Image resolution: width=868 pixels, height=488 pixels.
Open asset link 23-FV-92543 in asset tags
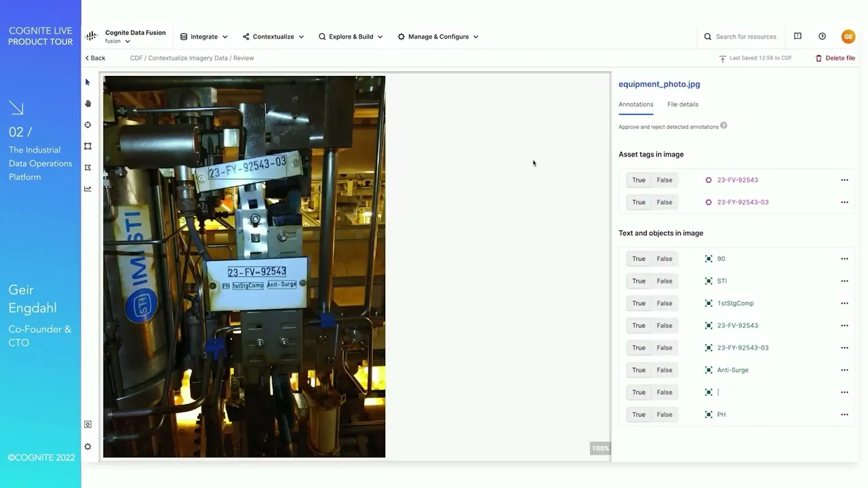738,180
